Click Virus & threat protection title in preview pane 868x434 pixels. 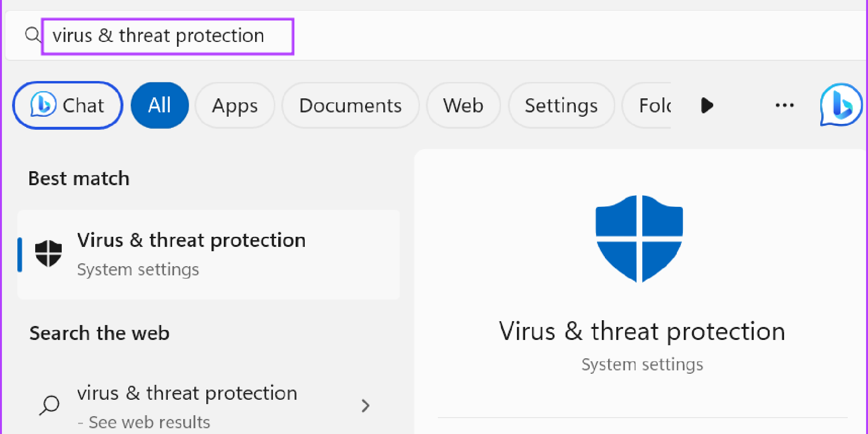[x=642, y=332]
